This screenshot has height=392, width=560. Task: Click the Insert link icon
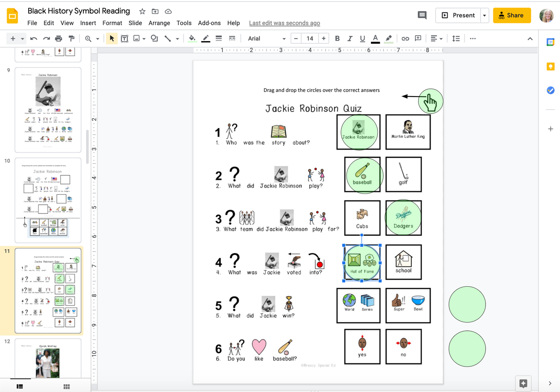click(x=405, y=38)
